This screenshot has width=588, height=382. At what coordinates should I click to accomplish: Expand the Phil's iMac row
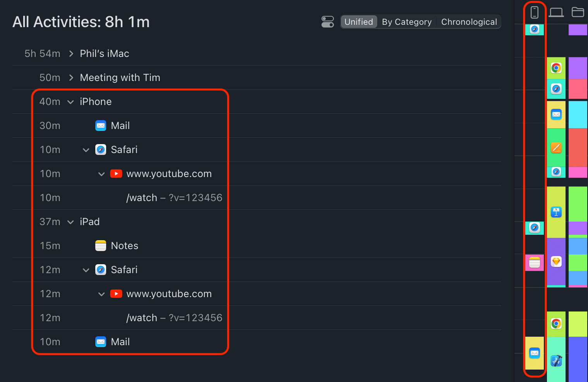71,53
